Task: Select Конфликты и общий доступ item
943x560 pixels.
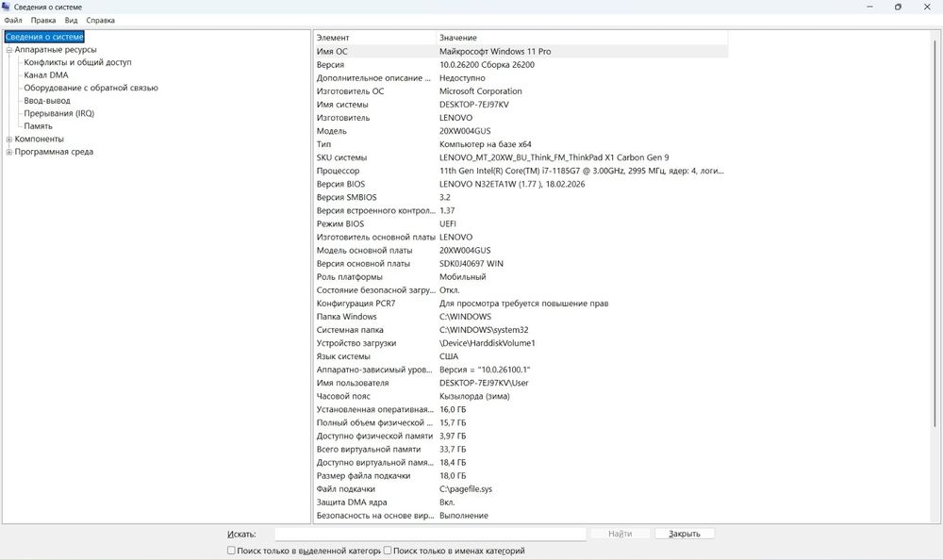Action: click(x=77, y=62)
